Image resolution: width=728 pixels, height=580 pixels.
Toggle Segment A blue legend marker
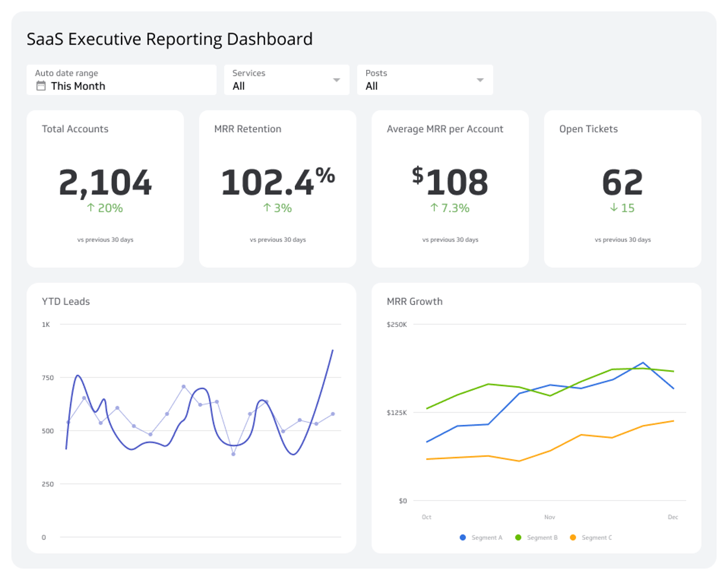[x=462, y=537]
